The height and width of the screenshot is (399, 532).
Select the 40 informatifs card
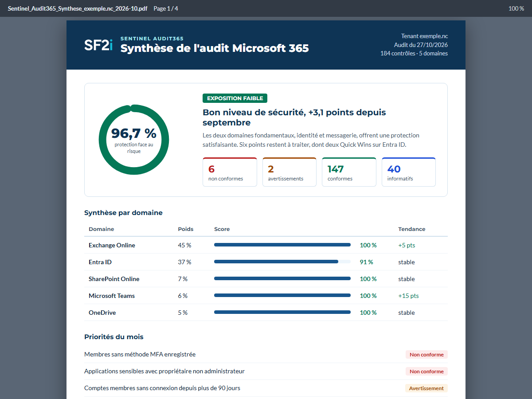tap(409, 172)
